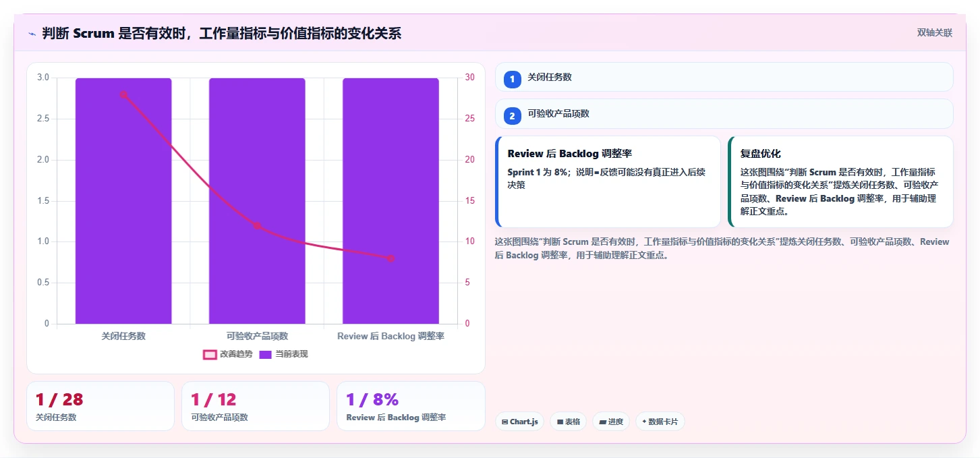Click the purple bar for Review 后 Backlog 调整率
The height and width of the screenshot is (458, 980).
[391, 201]
